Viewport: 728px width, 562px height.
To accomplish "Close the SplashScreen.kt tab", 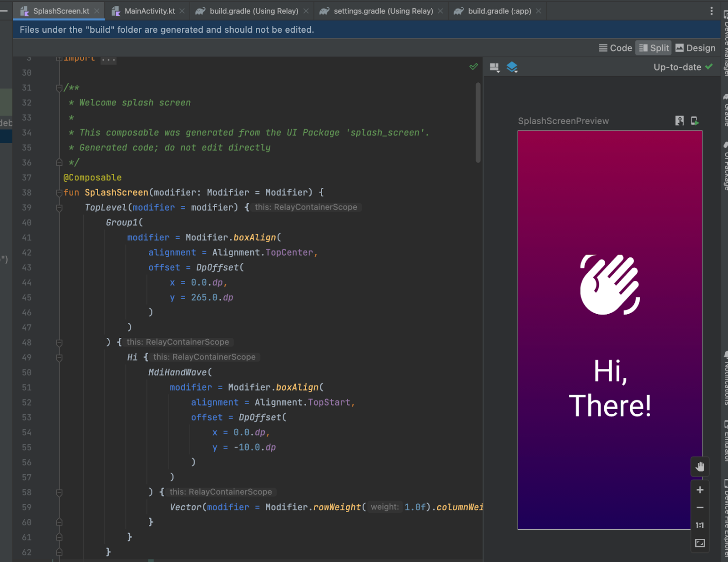I will click(x=97, y=11).
